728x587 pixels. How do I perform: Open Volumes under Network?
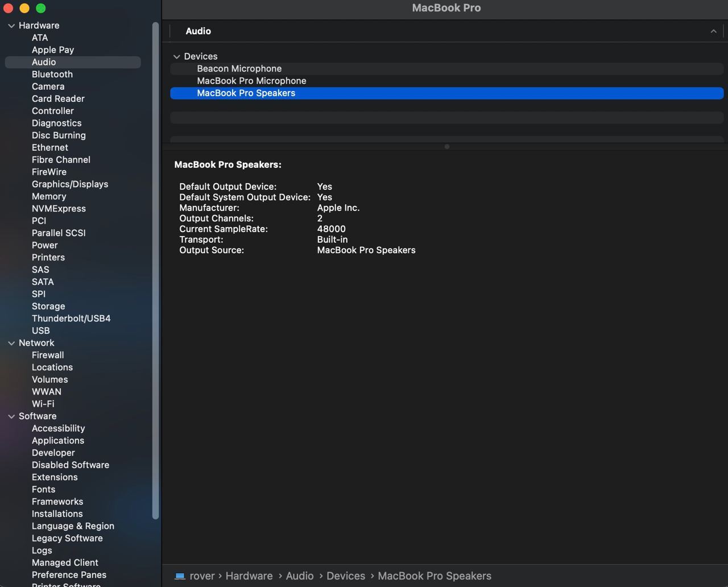(49, 380)
